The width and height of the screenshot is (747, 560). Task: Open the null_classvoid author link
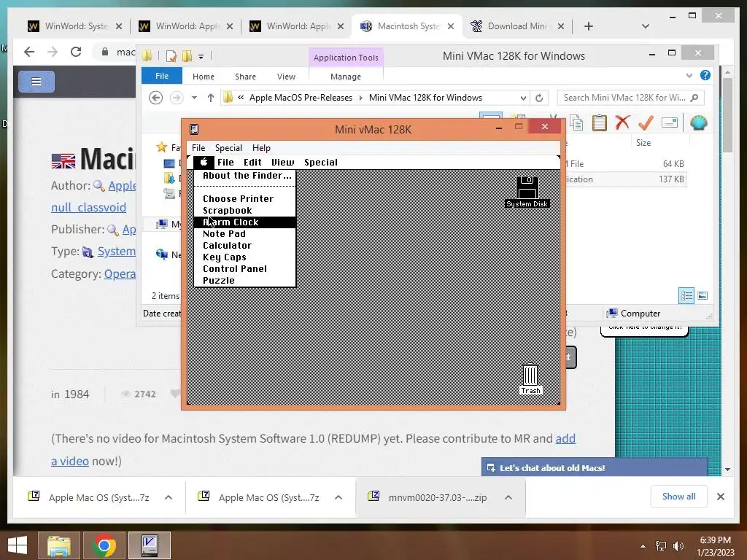[88, 208]
